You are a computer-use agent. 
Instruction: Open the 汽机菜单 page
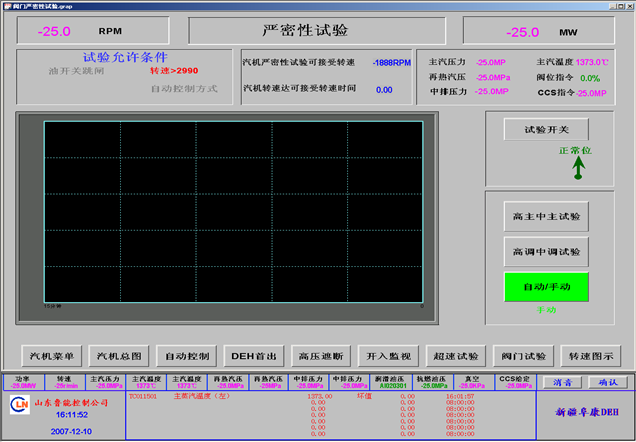pos(52,356)
